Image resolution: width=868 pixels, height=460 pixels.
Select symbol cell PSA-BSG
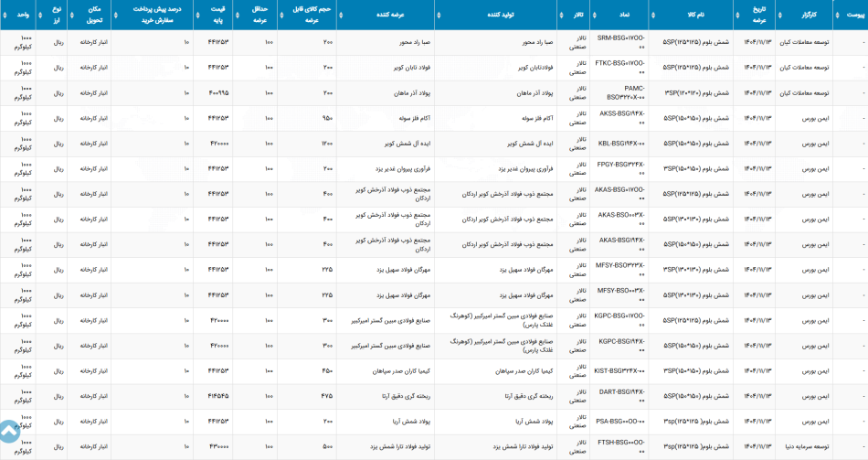[x=620, y=422]
